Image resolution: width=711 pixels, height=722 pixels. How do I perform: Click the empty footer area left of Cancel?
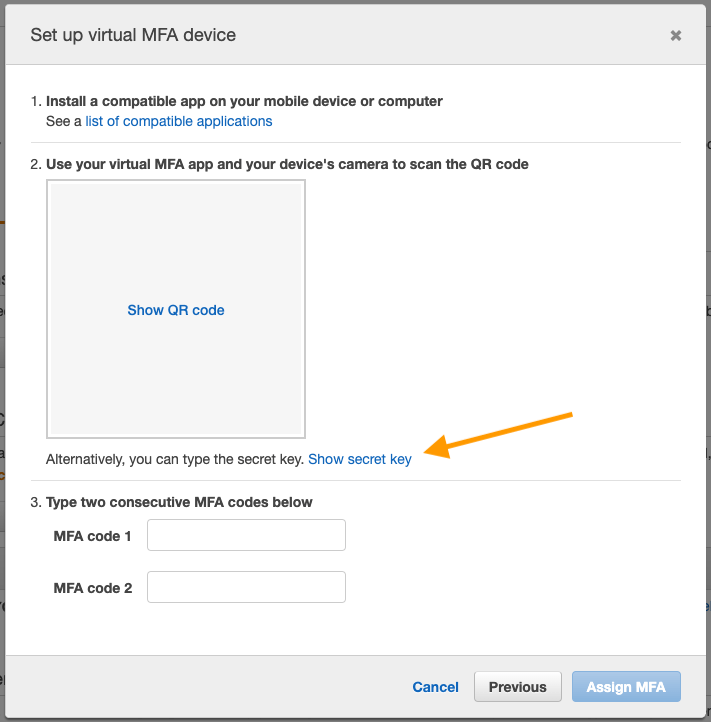200,687
